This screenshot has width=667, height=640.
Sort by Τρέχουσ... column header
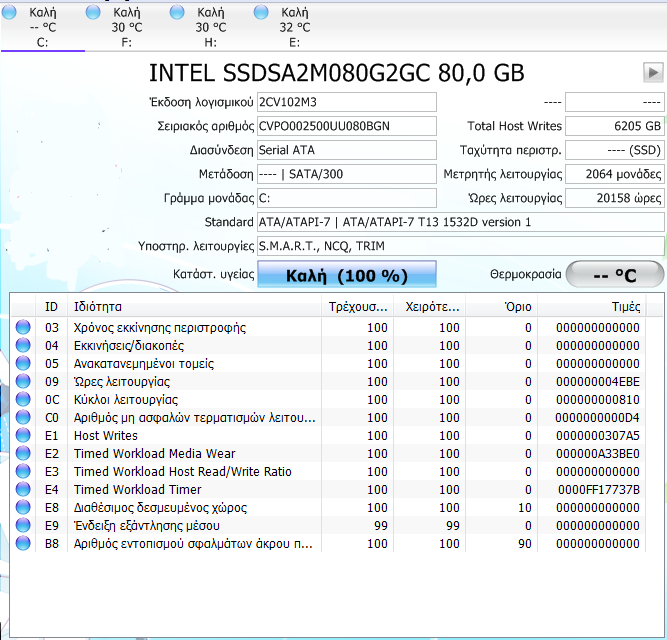(357, 307)
